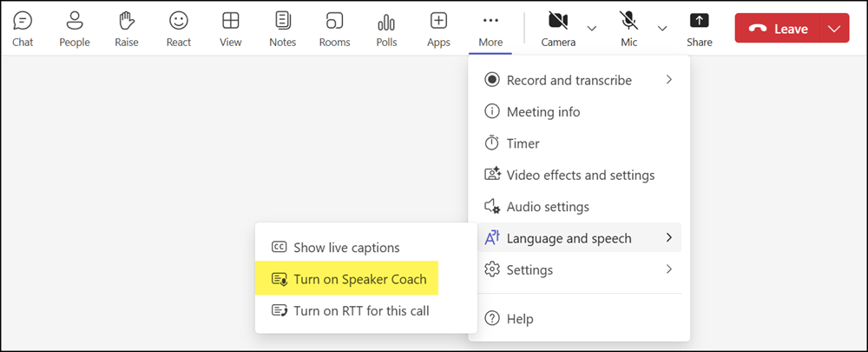Share your screen content

699,30
